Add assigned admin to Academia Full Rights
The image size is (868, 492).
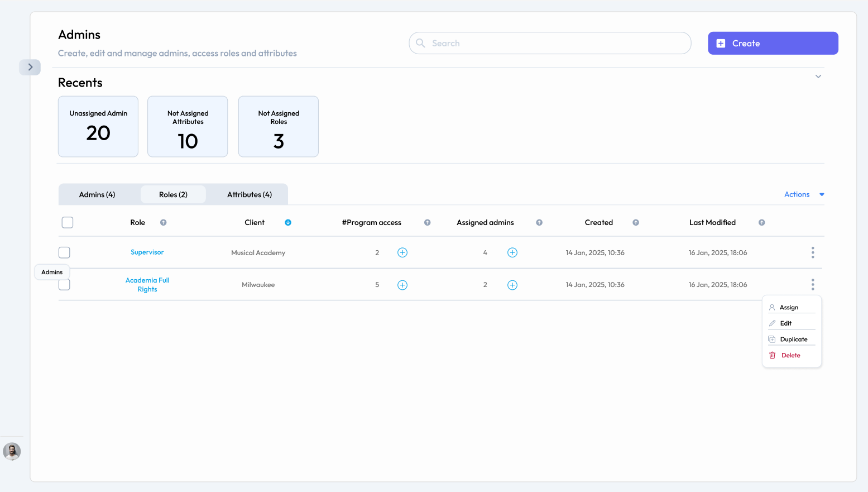tap(512, 285)
